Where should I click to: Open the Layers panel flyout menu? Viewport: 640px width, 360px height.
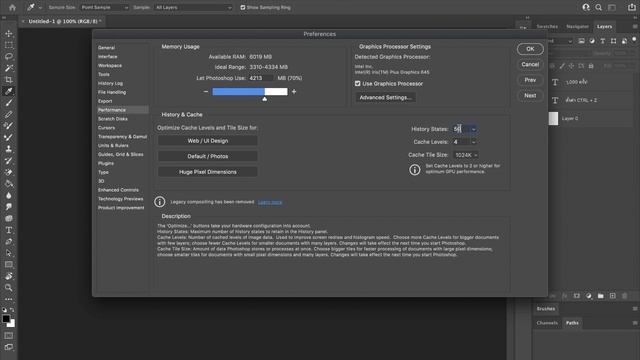pos(635,27)
